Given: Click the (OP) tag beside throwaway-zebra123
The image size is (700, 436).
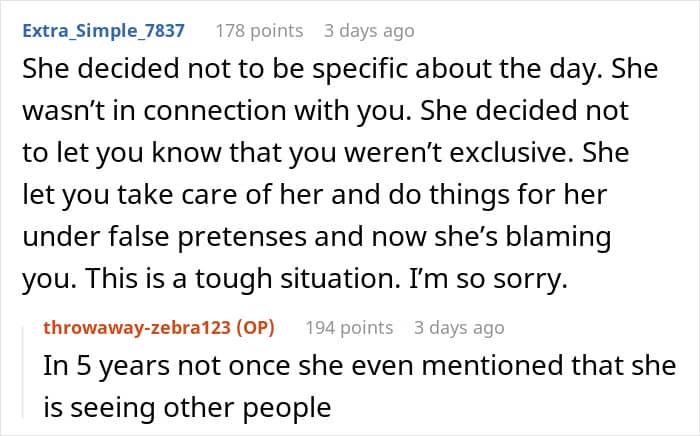Looking at the screenshot, I should 250,327.
